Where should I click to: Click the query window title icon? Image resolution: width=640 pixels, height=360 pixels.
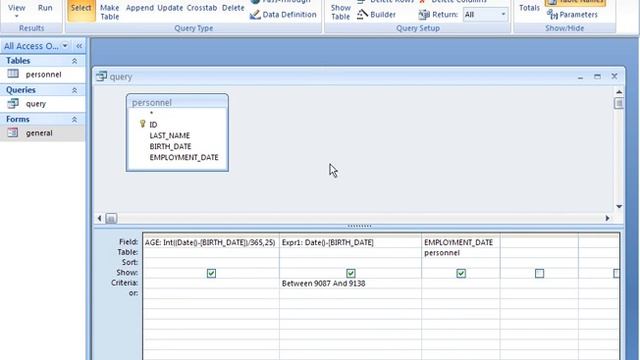101,76
